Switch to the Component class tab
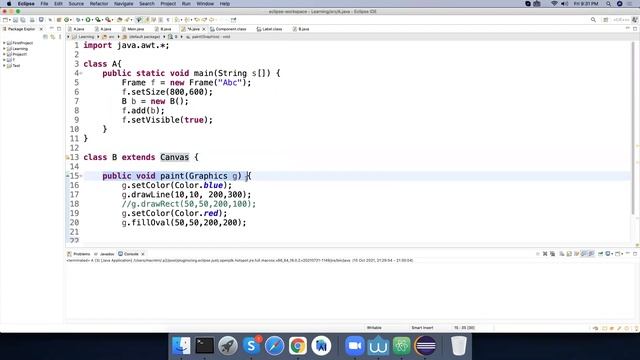The image size is (640, 360). point(228,29)
